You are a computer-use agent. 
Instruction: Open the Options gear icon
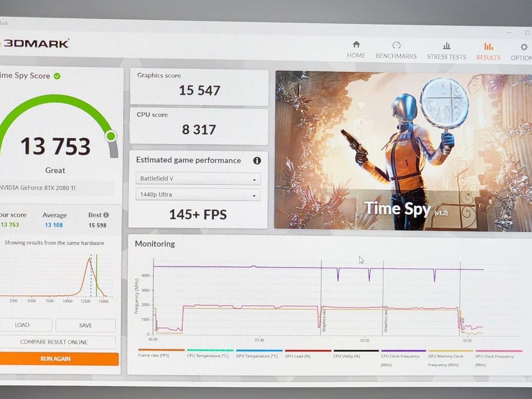(524, 47)
